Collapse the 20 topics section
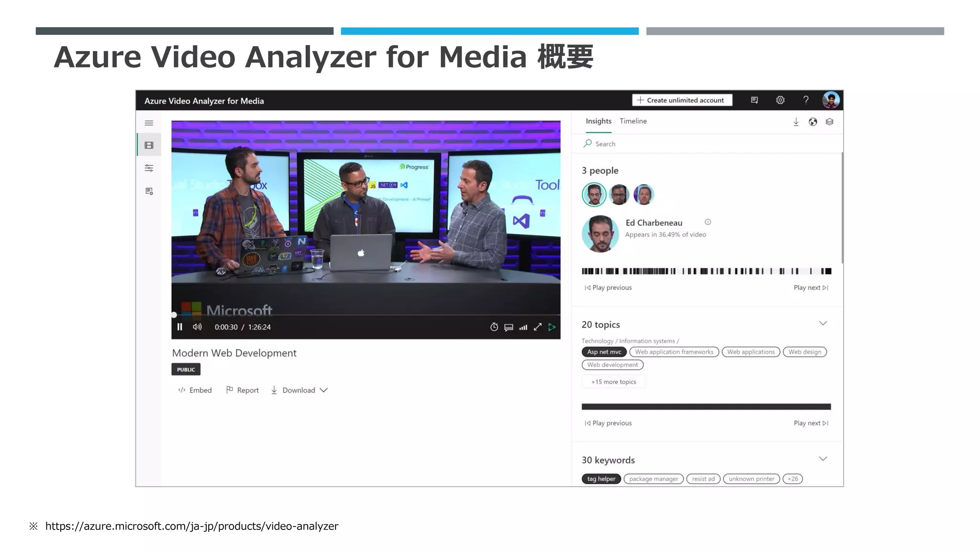980x551 pixels. [823, 324]
